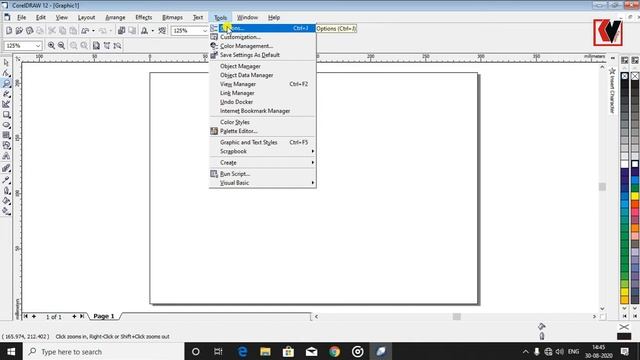Open the Effects menu

coord(143,18)
